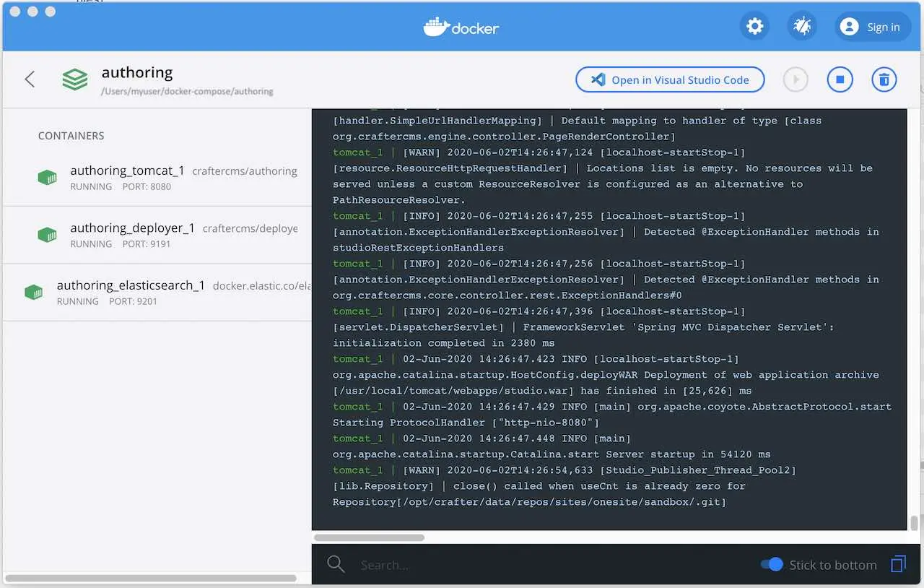Screen dimensions: 924x588
Task: Click the Server startup in 54120 ms line
Action: [552, 454]
